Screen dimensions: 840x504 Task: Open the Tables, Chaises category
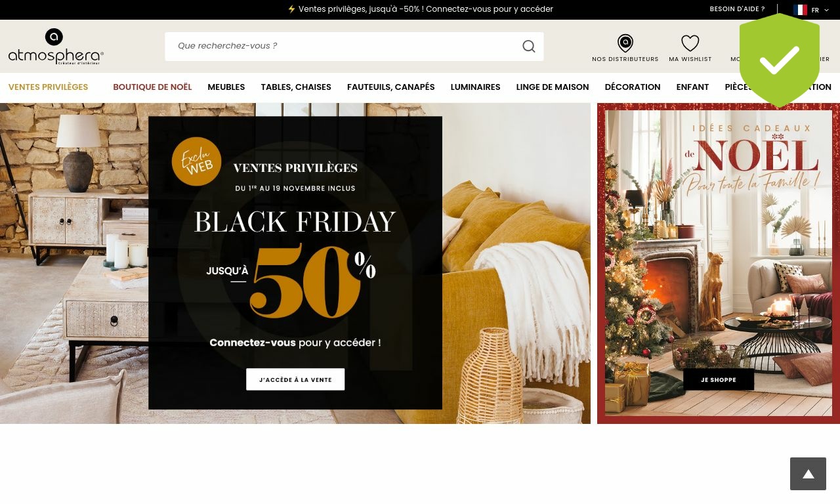pos(296,87)
